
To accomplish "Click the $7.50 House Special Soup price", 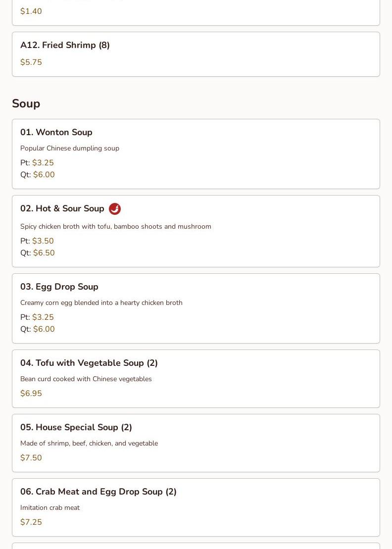I will (31, 458).
